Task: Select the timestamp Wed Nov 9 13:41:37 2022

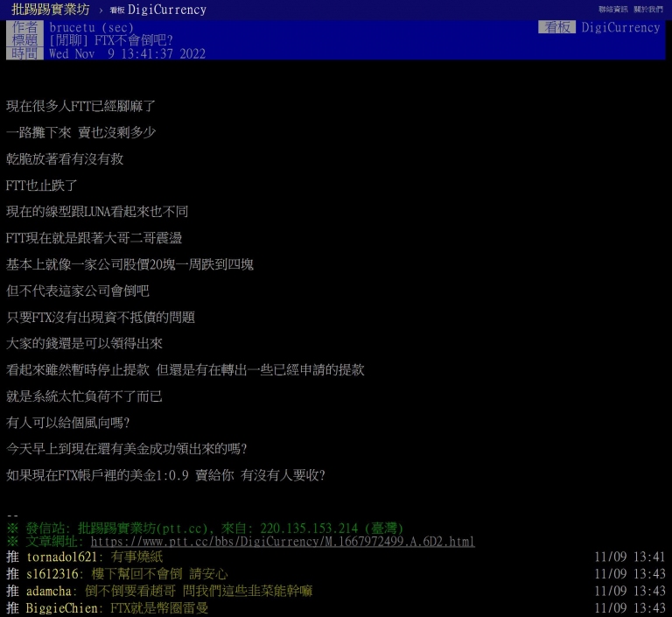Action: 127,53
